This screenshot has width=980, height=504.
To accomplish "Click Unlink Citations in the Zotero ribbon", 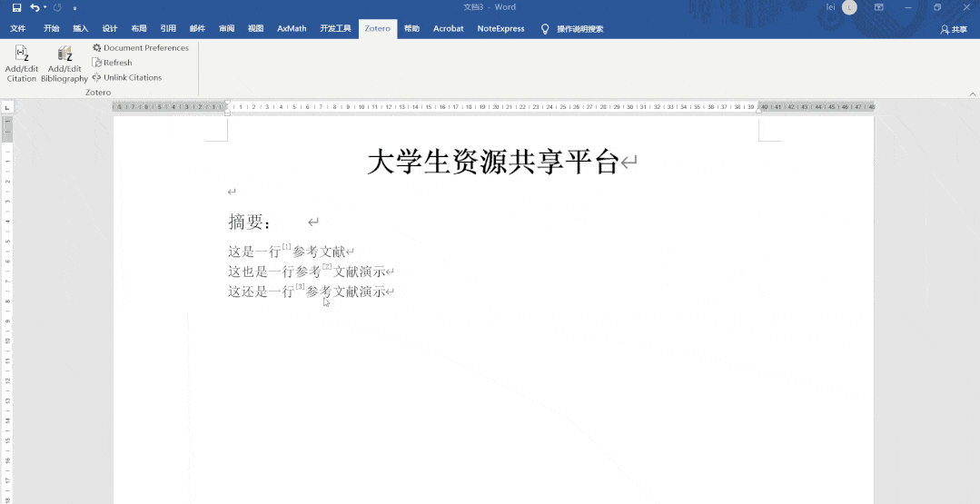I will pos(127,78).
